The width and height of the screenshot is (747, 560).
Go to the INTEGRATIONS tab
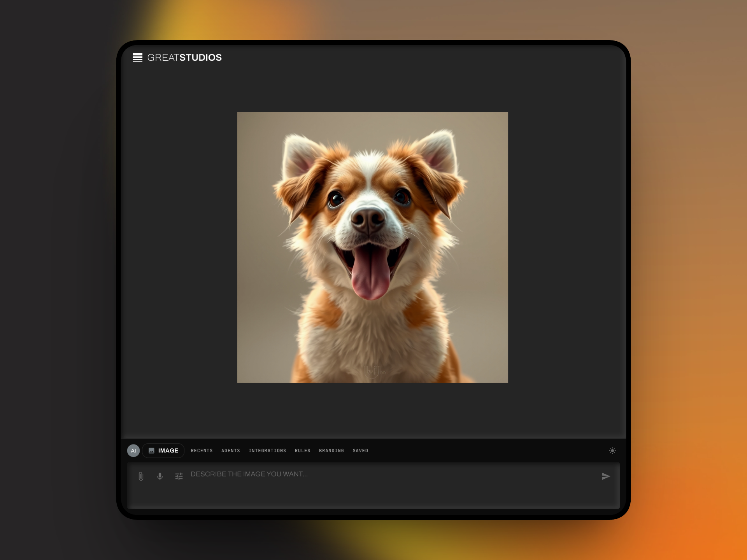point(267,451)
